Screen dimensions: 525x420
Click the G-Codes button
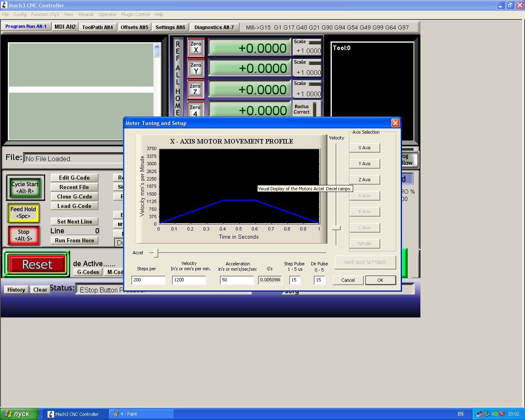click(x=88, y=272)
